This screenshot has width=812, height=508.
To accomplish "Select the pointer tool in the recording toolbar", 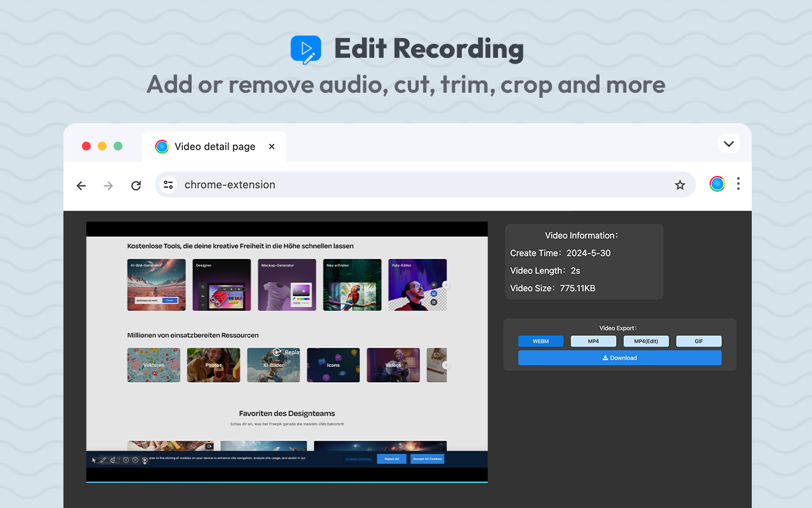I will point(94,460).
